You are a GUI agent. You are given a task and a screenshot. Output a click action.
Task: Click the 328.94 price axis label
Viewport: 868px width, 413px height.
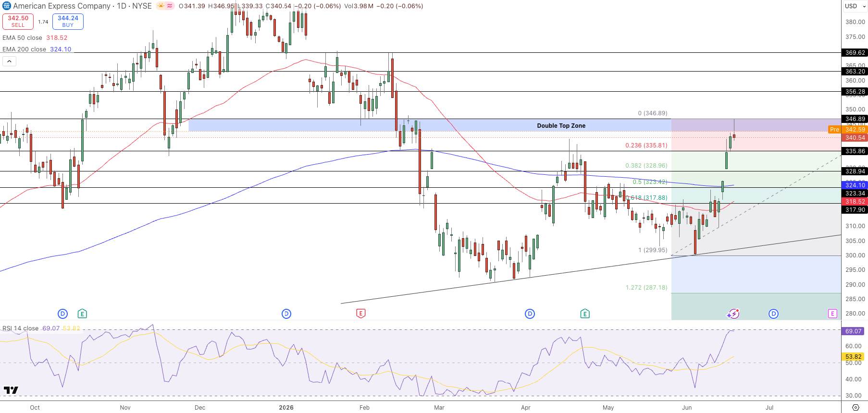tap(855, 171)
